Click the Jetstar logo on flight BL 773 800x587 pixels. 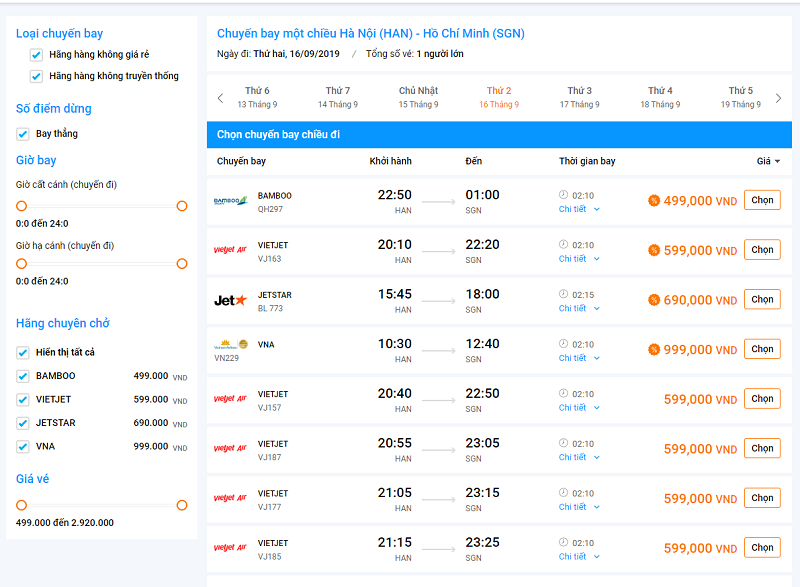point(231,300)
